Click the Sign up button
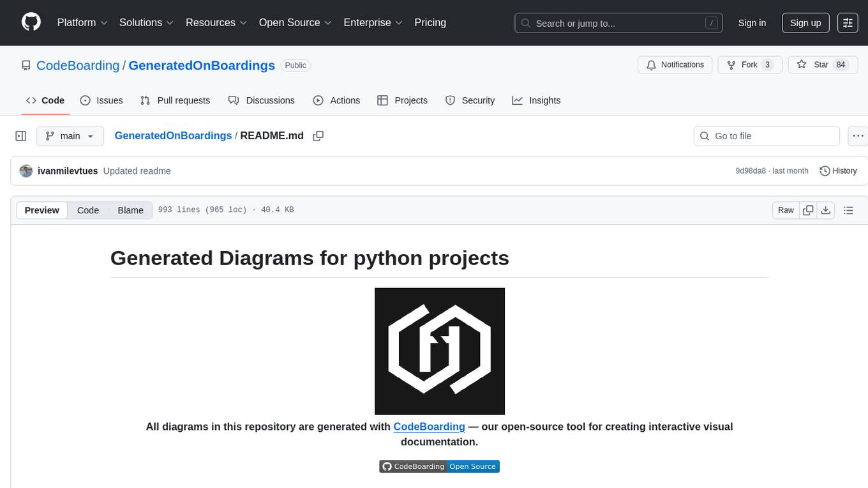This screenshot has width=868, height=488. point(805,23)
